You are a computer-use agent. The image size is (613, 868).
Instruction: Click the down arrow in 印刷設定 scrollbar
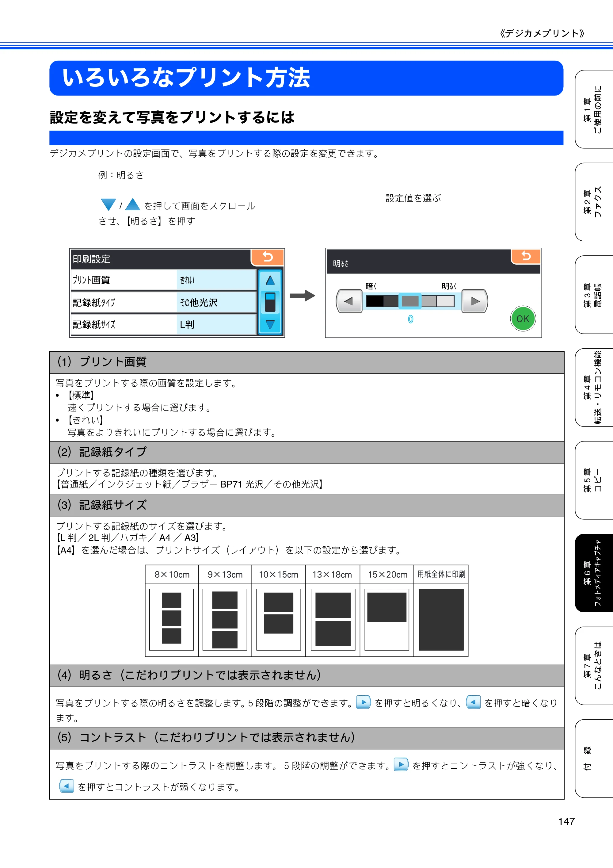(x=270, y=324)
